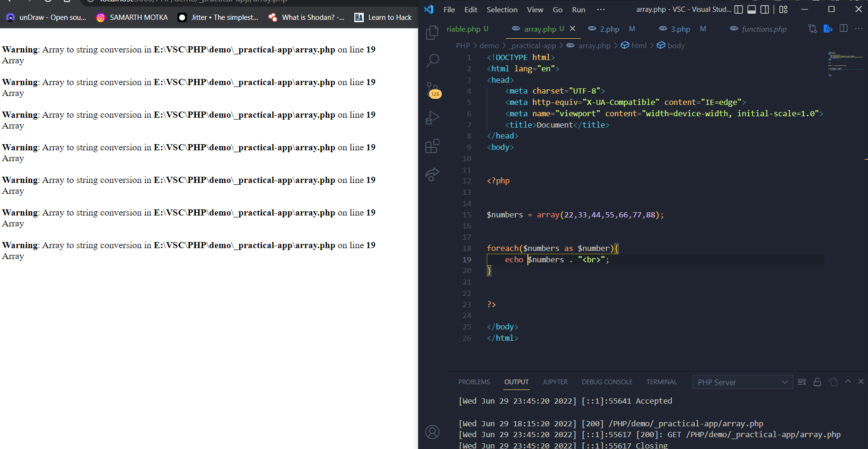Open the View menu
The height and width of the screenshot is (449, 868).
coord(535,9)
